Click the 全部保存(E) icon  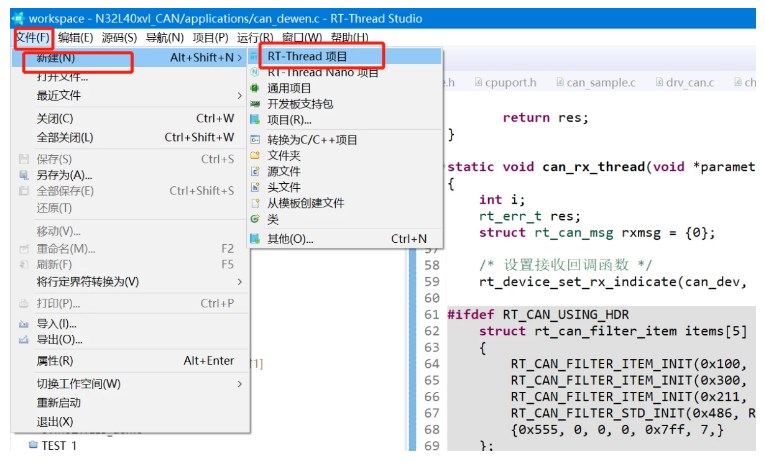pos(23,191)
